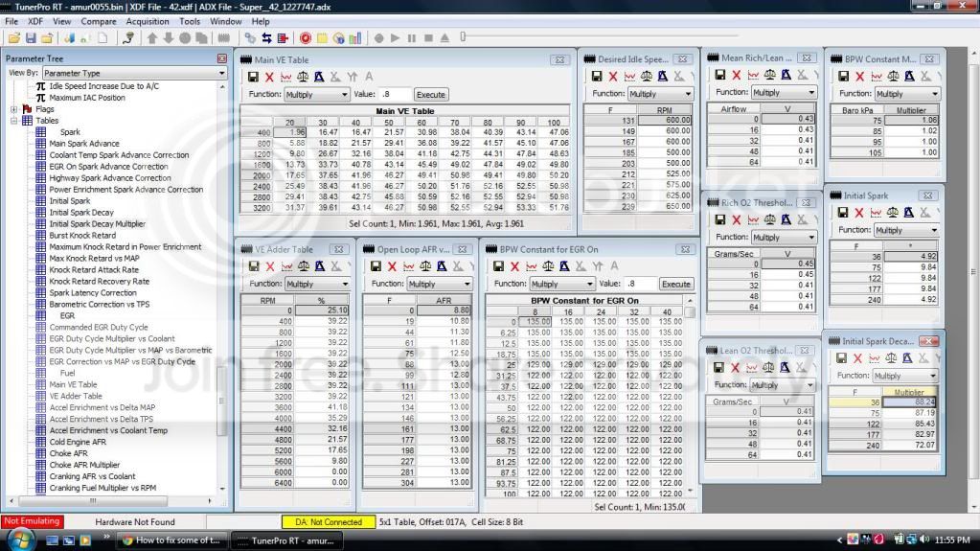Click the bar chart monitor toolbar icon
The height and width of the screenshot is (551, 980).
pos(355,38)
